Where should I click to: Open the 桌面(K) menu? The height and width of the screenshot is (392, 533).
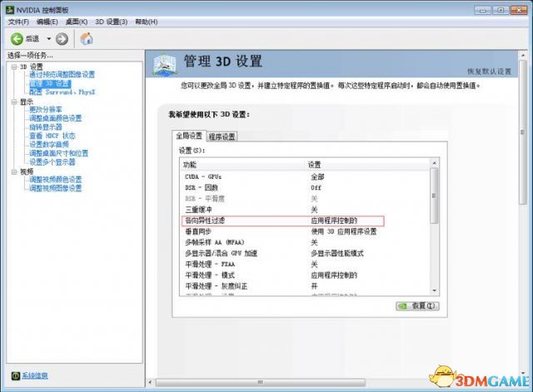[x=76, y=22]
